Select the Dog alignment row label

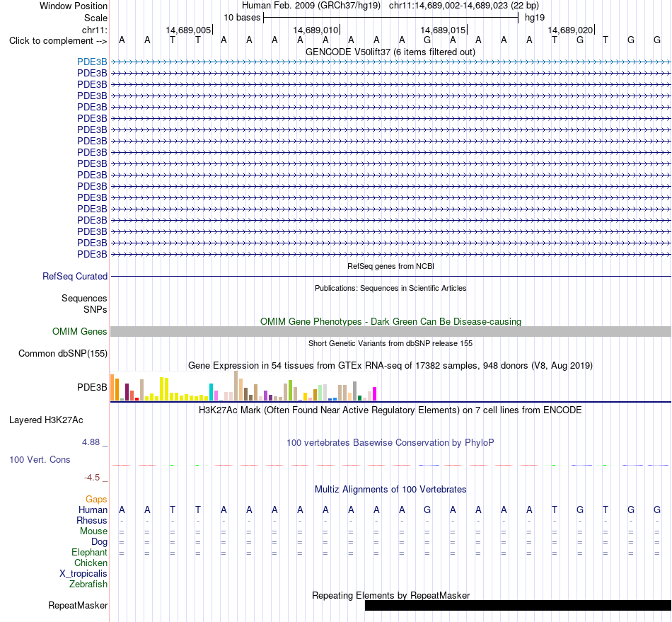(x=99, y=542)
